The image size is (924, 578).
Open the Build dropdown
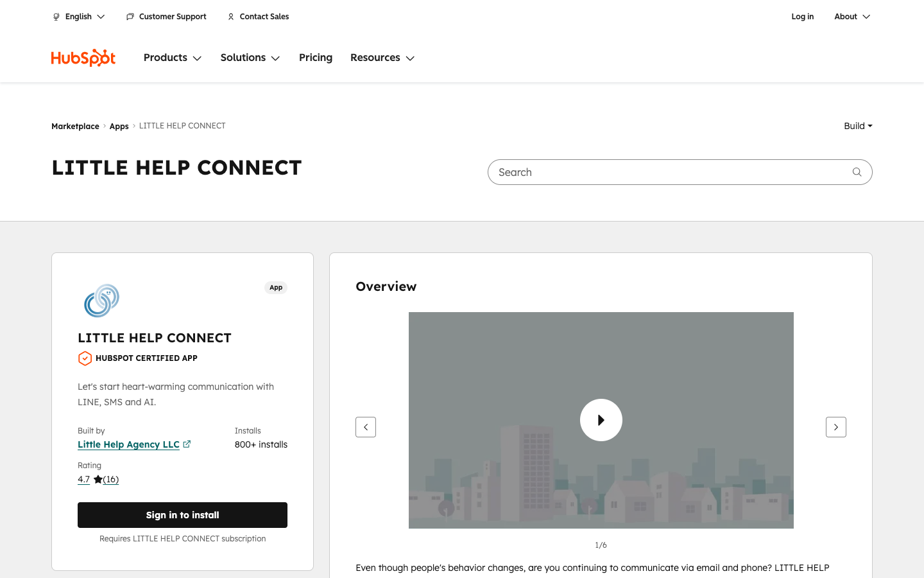pyautogui.click(x=858, y=126)
